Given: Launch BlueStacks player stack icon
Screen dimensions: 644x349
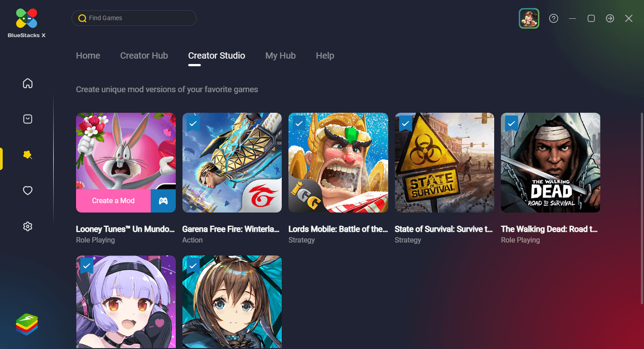Looking at the screenshot, I should 27,324.
